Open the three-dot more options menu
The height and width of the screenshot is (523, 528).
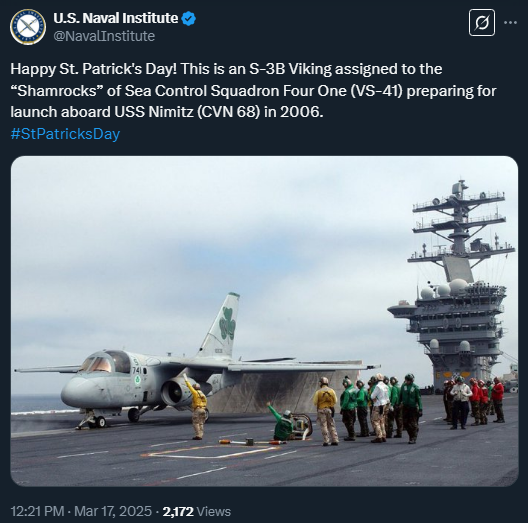pyautogui.click(x=510, y=23)
